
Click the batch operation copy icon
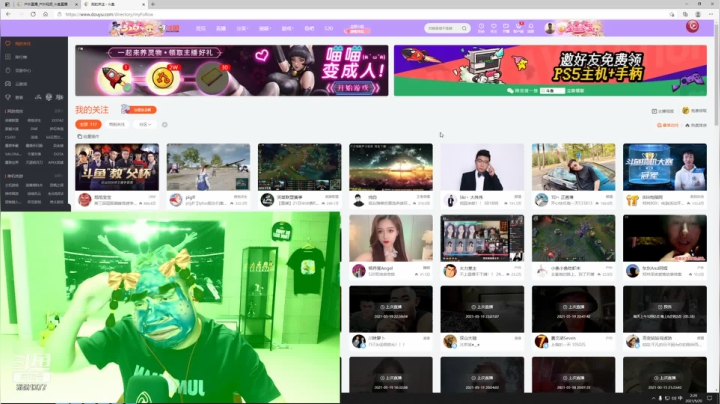(79, 136)
